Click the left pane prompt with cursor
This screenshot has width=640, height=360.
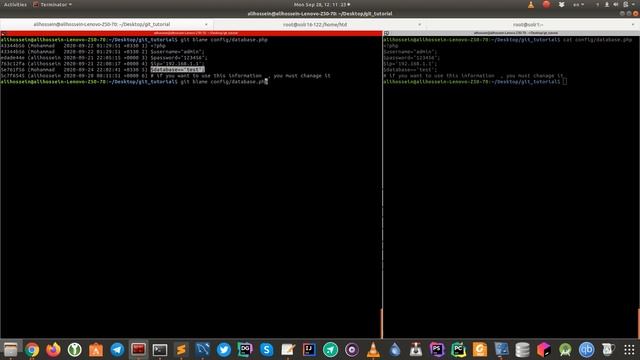click(x=134, y=82)
